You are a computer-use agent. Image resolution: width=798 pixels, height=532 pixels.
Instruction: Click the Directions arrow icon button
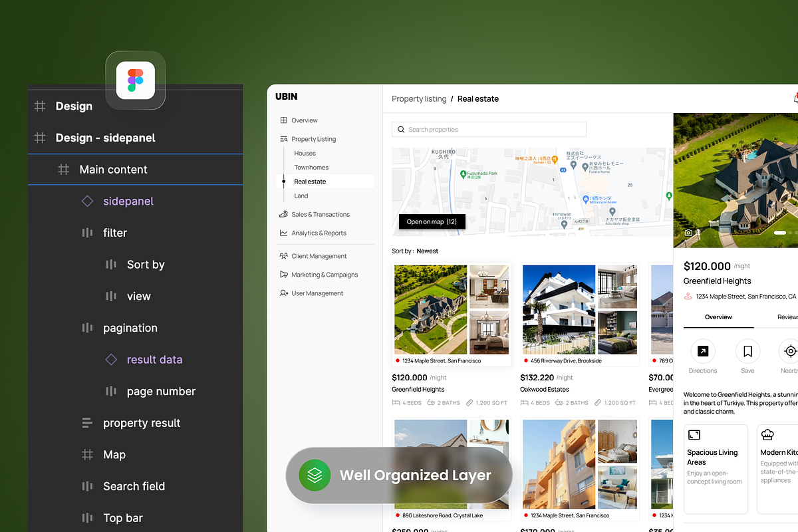(x=703, y=351)
